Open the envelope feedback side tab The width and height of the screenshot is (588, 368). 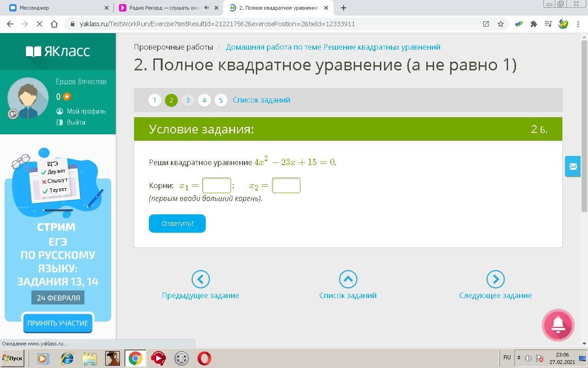[x=573, y=167]
